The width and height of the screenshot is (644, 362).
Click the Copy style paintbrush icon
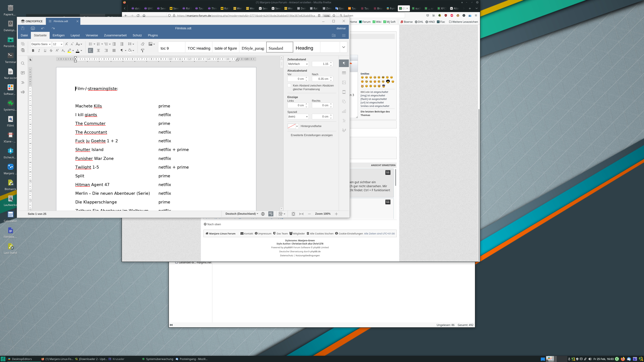(x=143, y=50)
